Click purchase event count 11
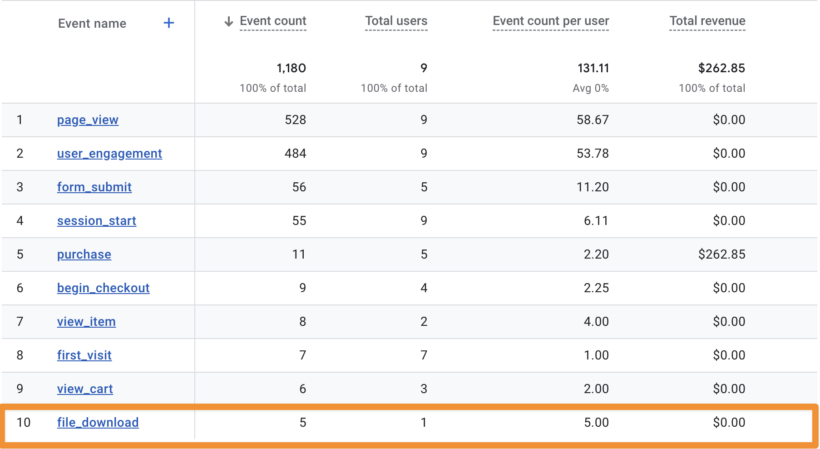 click(299, 255)
